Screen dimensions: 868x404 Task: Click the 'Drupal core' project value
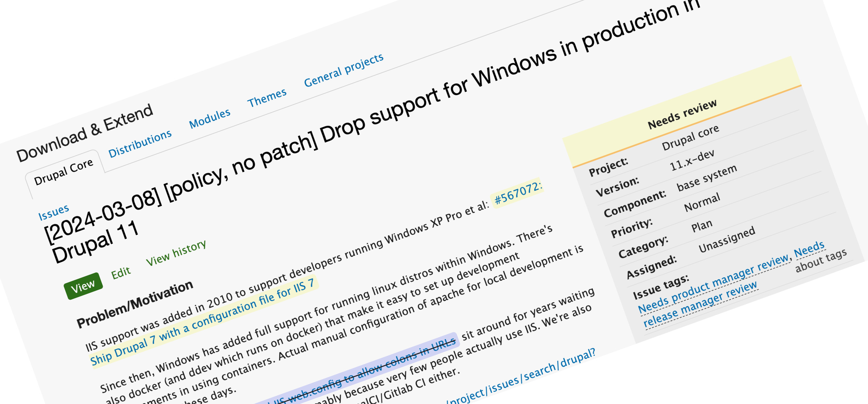[691, 138]
